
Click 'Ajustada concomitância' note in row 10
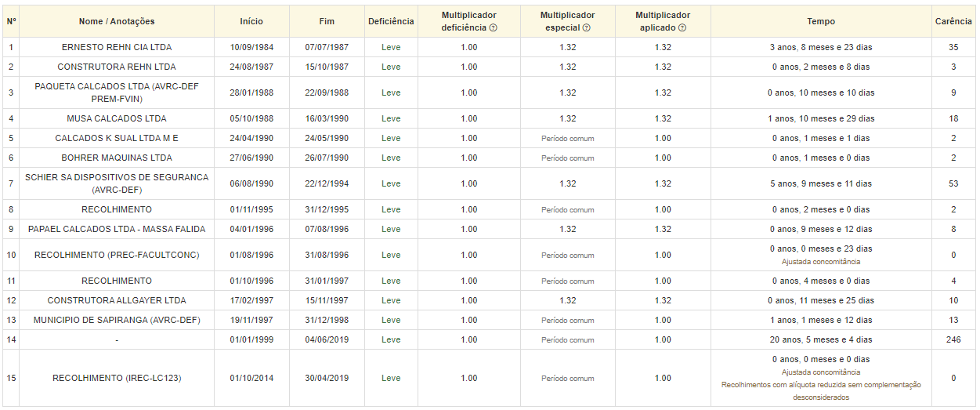pyautogui.click(x=821, y=262)
